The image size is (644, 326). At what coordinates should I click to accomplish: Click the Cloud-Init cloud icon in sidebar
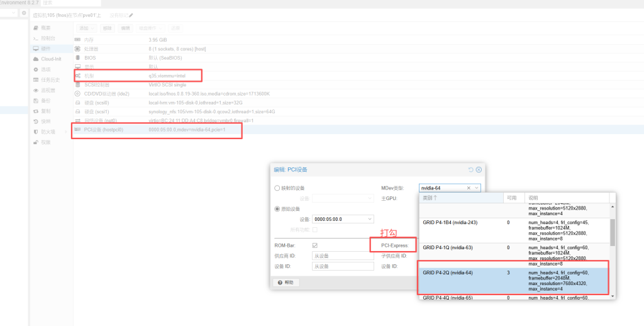point(36,59)
